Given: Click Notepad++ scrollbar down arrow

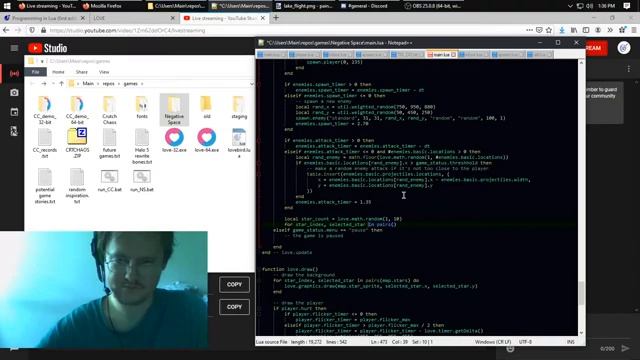Looking at the screenshot, I should pyautogui.click(x=581, y=333).
